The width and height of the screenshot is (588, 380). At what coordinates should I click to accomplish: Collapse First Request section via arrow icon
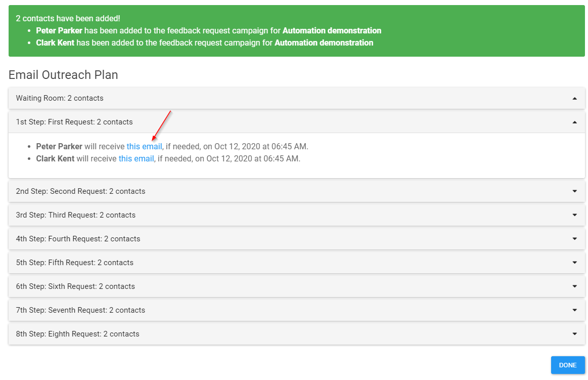(x=574, y=122)
